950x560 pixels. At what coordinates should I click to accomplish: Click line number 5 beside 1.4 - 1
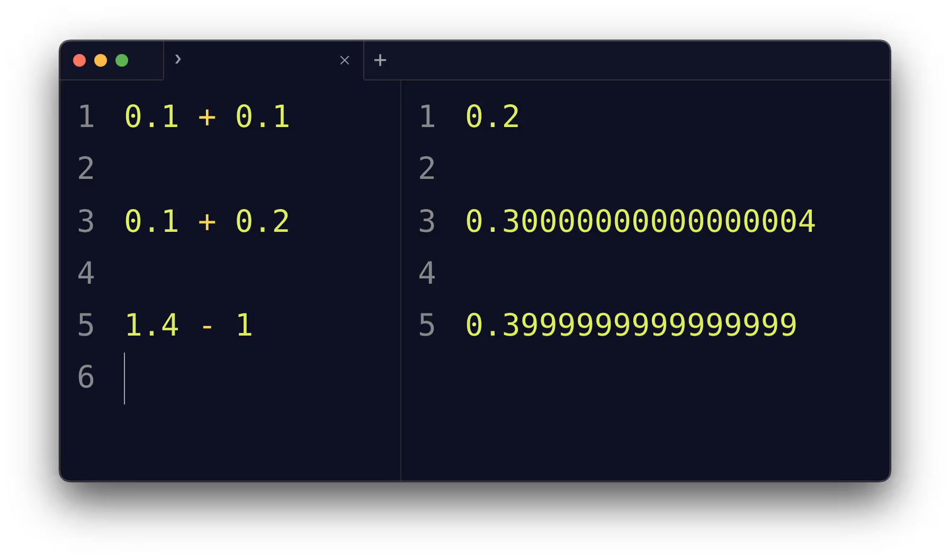tap(86, 326)
